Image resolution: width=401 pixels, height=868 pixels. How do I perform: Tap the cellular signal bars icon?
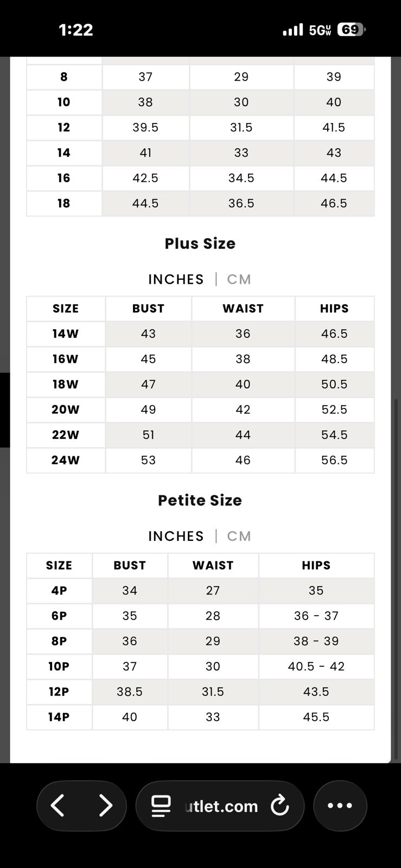293,30
